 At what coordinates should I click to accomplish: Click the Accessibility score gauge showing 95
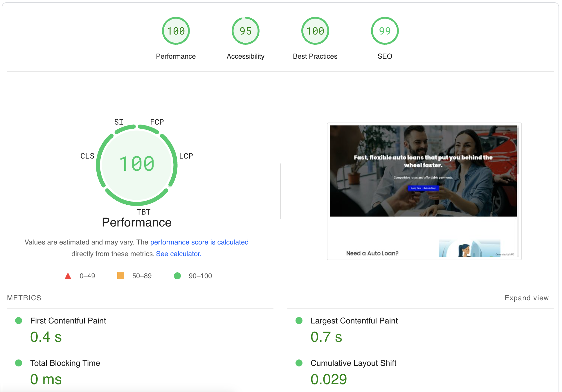(x=246, y=31)
